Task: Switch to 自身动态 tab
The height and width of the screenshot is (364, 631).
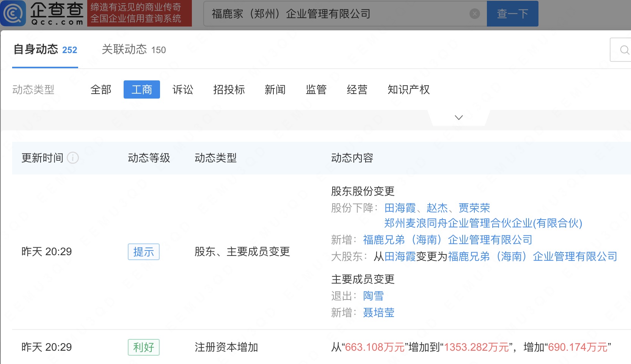Action: pyautogui.click(x=45, y=50)
